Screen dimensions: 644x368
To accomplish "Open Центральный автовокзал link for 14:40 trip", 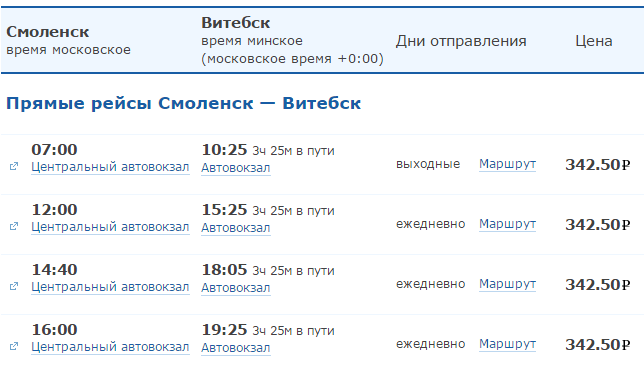I will tap(110, 287).
